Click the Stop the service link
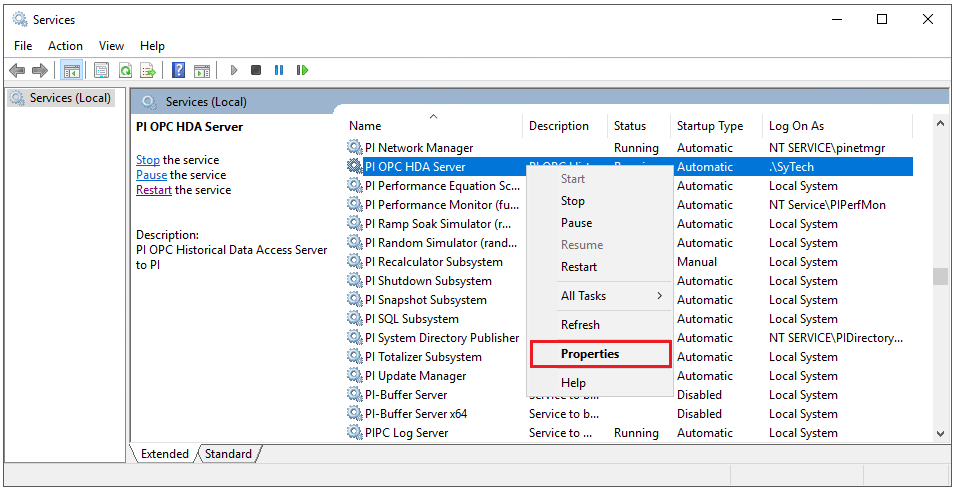The width and height of the screenshot is (955, 490). coord(148,160)
